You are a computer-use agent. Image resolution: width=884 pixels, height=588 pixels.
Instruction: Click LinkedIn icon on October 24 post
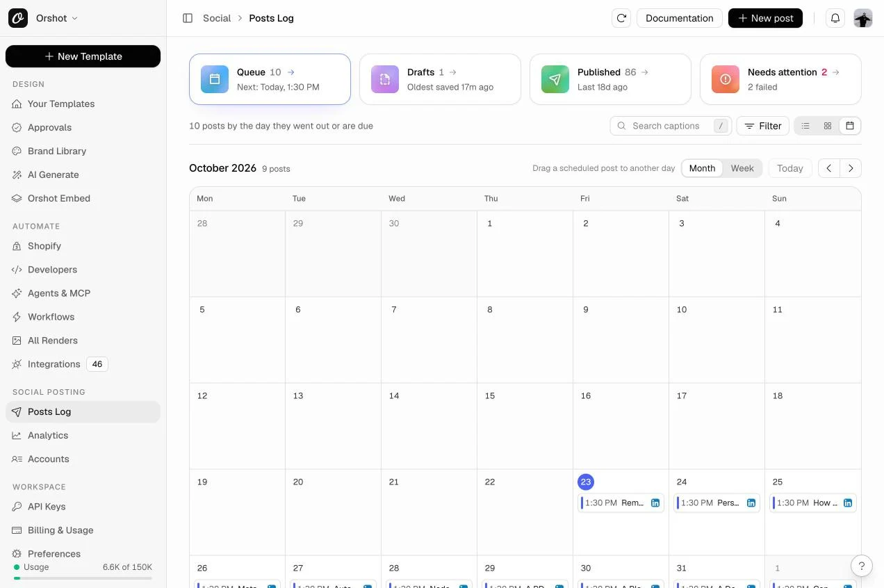coord(751,503)
